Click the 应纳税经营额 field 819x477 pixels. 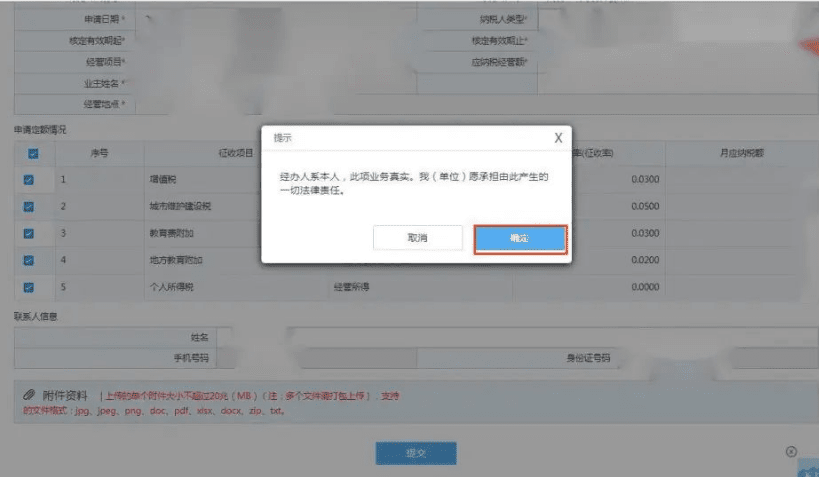click(x=678, y=62)
